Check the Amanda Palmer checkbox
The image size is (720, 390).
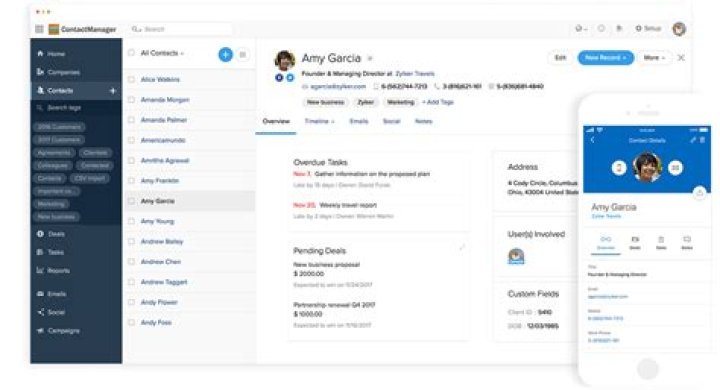pos(131,120)
